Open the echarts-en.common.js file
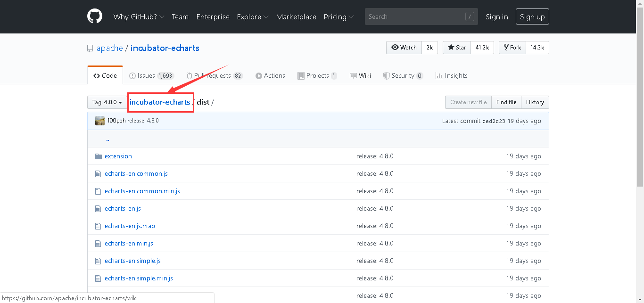The image size is (644, 303). 136,174
